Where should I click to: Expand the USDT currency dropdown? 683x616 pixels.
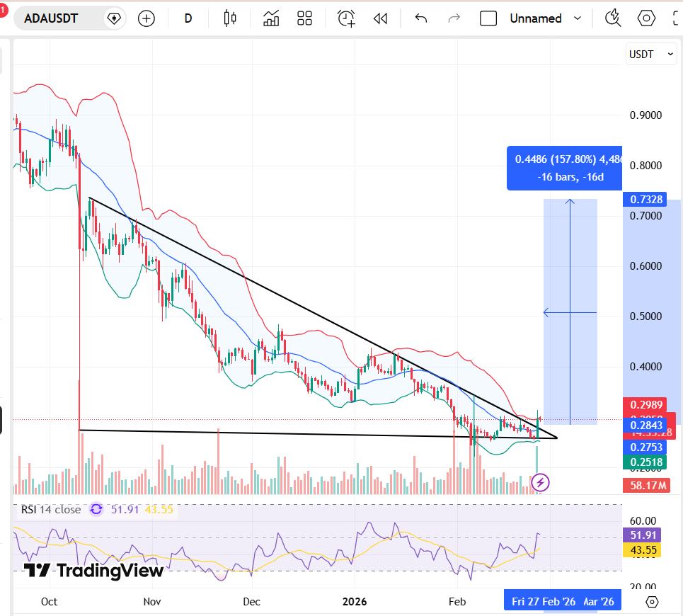[x=650, y=53]
